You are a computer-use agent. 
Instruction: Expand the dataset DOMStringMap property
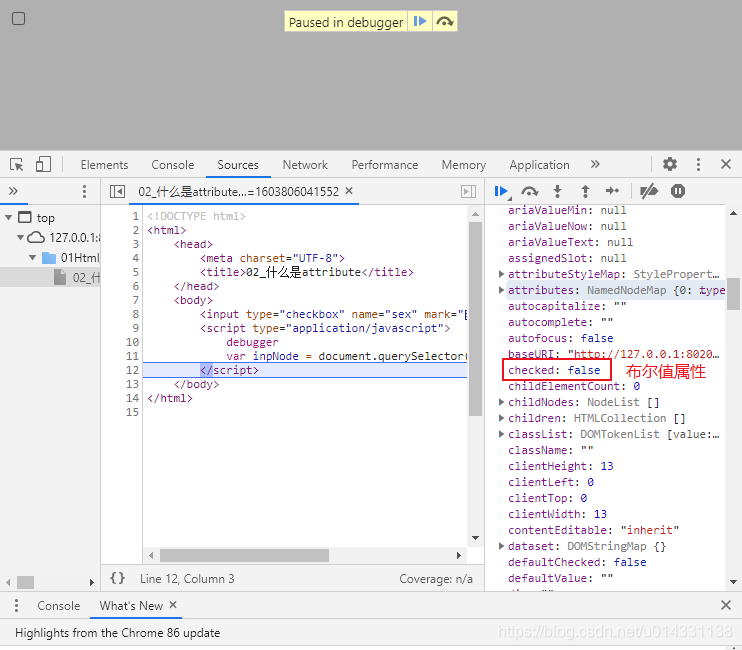click(x=501, y=546)
